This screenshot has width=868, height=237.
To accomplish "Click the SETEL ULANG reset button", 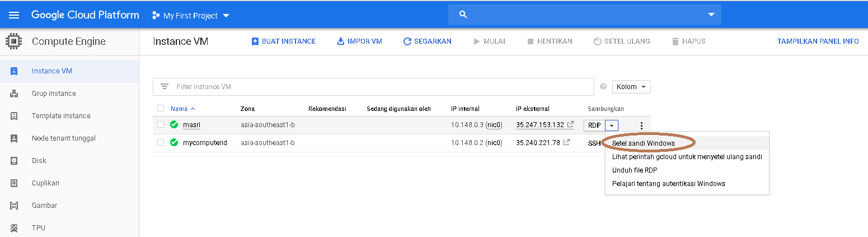I will [622, 41].
